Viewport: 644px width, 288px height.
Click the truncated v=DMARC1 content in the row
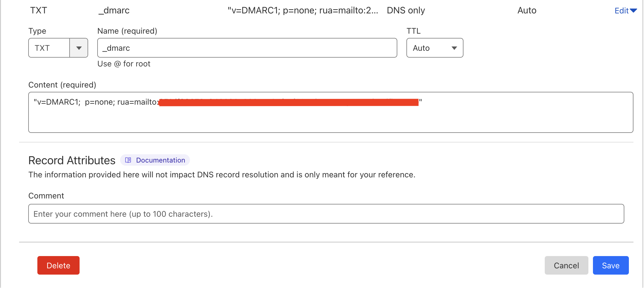click(x=303, y=11)
